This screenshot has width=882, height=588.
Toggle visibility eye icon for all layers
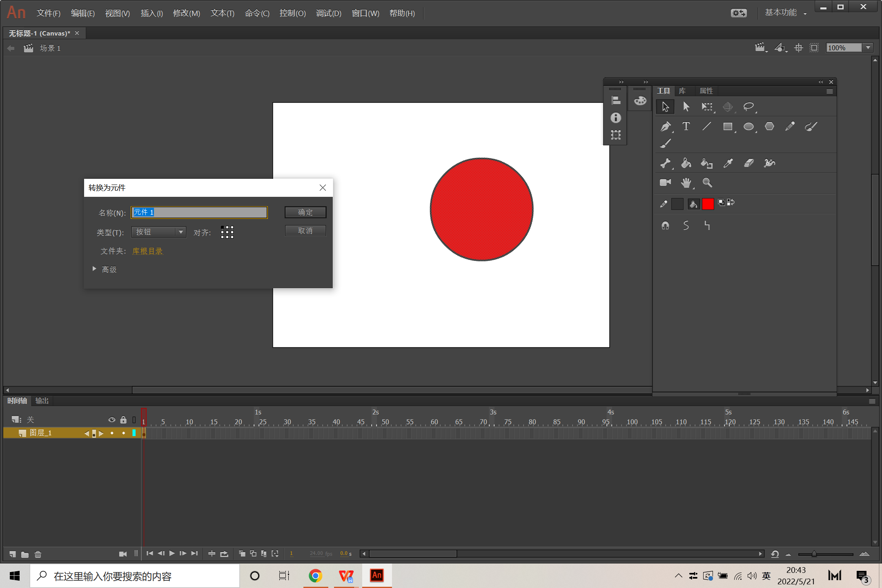pyautogui.click(x=111, y=419)
